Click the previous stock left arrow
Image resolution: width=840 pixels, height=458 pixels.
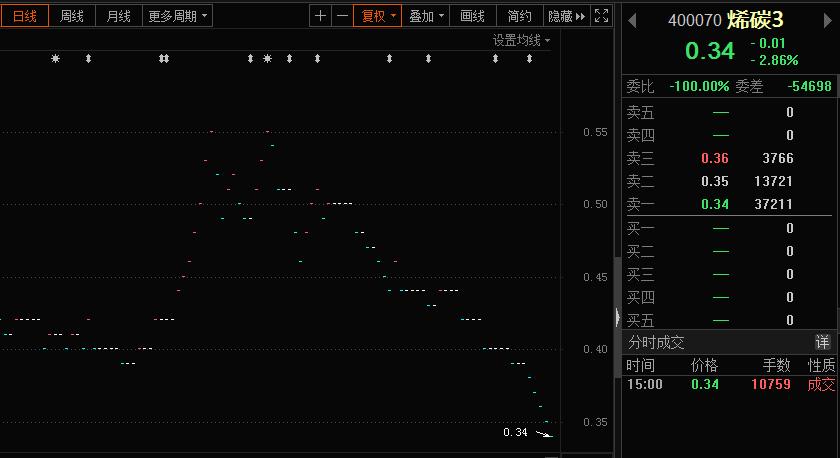pos(631,18)
